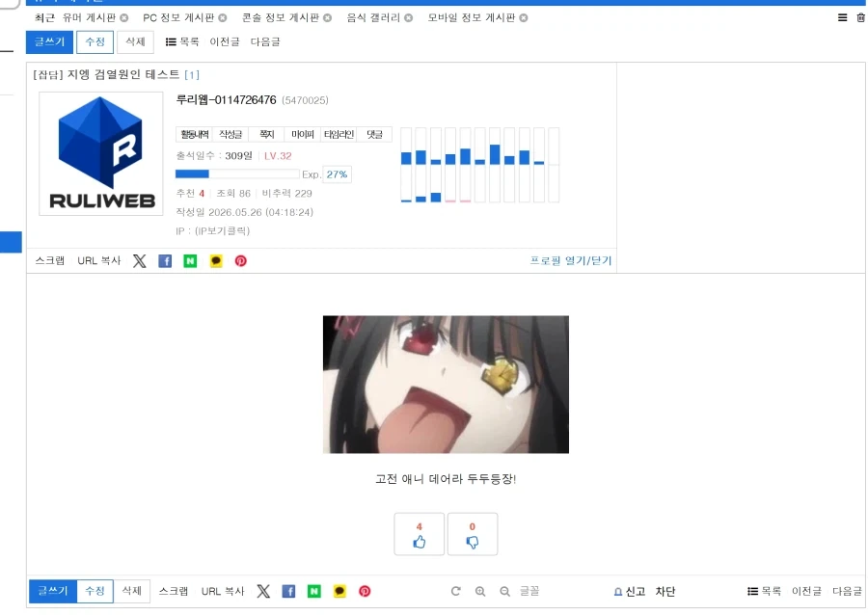Open the hamburger list menu icon

coord(842,17)
